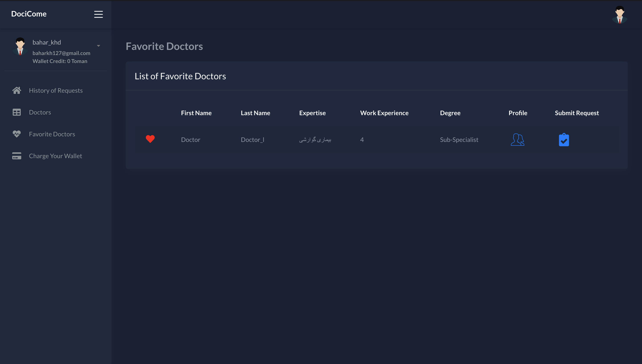The width and height of the screenshot is (642, 364).
Task: Go to Doctors menu item
Action: click(x=40, y=112)
